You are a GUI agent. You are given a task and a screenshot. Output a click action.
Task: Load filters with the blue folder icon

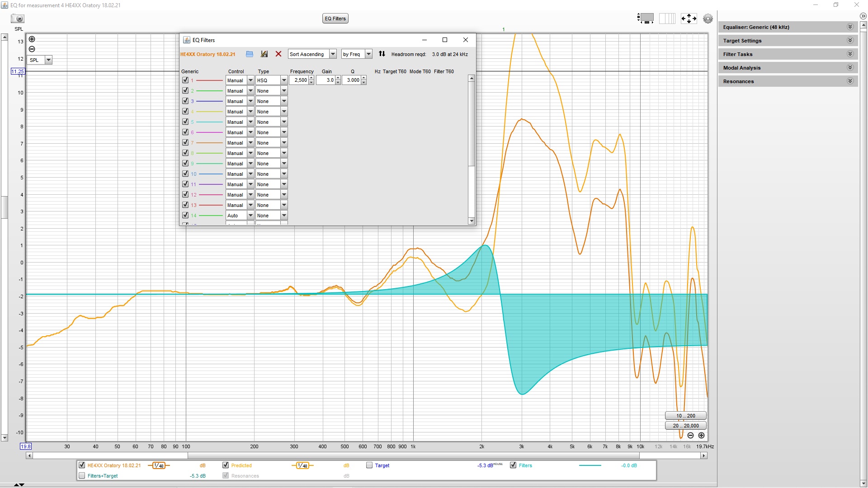coord(250,54)
